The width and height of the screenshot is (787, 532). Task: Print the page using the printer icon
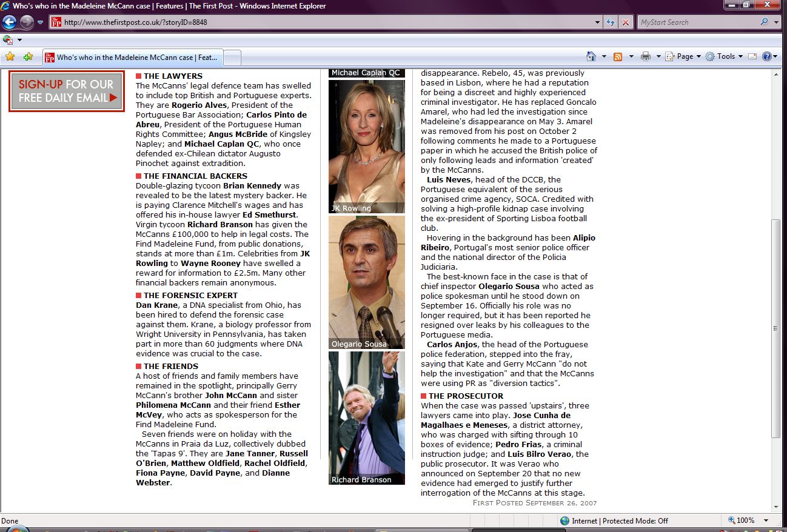[646, 56]
